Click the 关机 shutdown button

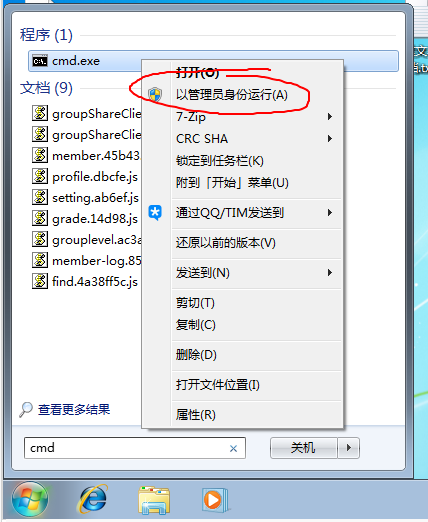304,448
